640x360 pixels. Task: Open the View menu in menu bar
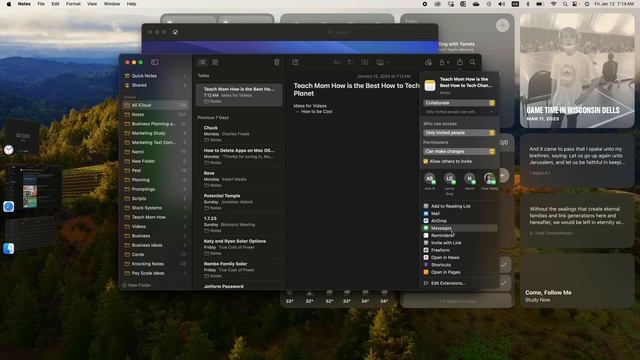(x=92, y=4)
